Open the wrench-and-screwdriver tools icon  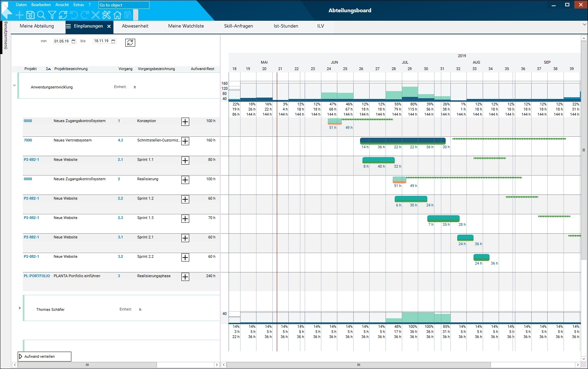[x=106, y=15]
